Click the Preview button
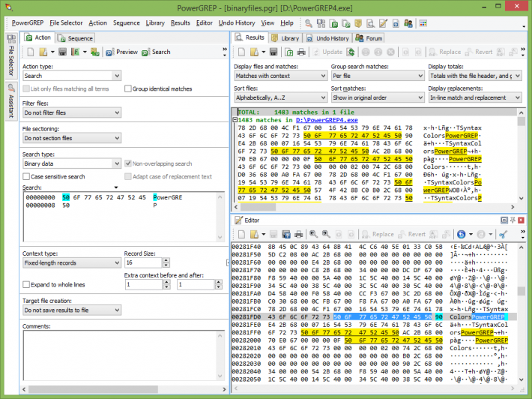Image resolution: width=532 pixels, height=399 pixels. tap(122, 52)
